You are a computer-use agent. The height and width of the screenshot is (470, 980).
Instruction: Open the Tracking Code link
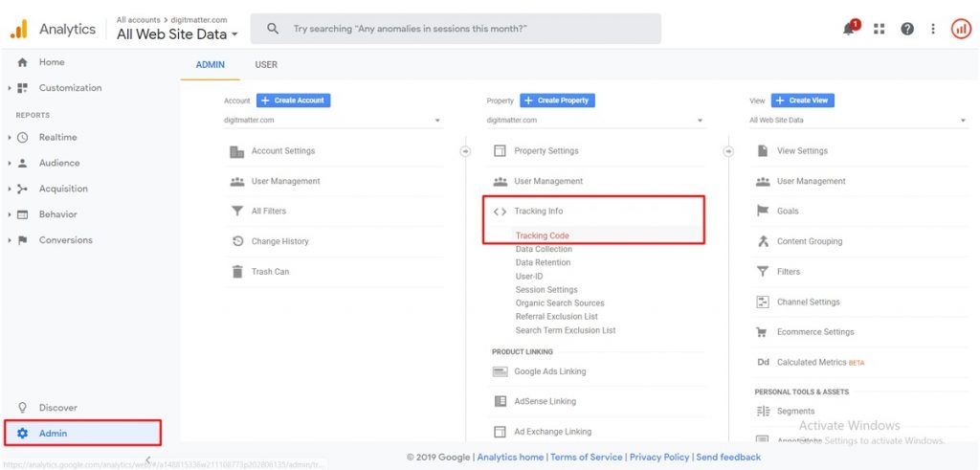[x=542, y=235]
